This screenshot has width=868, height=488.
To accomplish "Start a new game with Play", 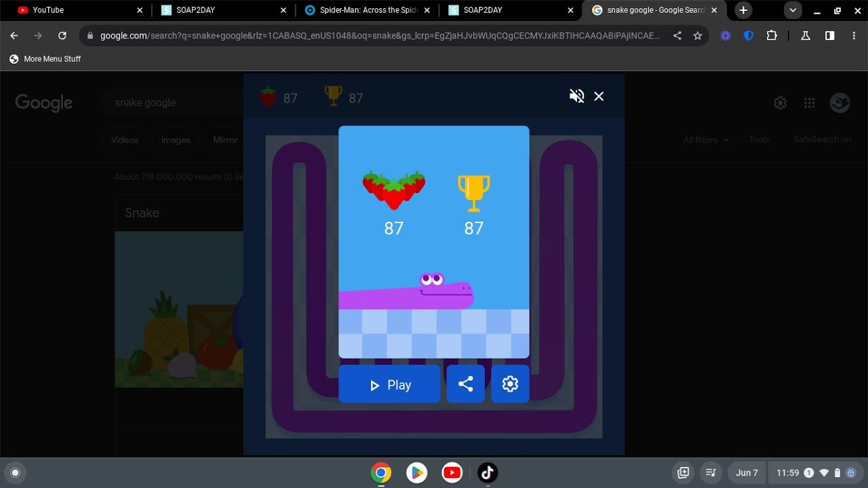I will coord(389,384).
